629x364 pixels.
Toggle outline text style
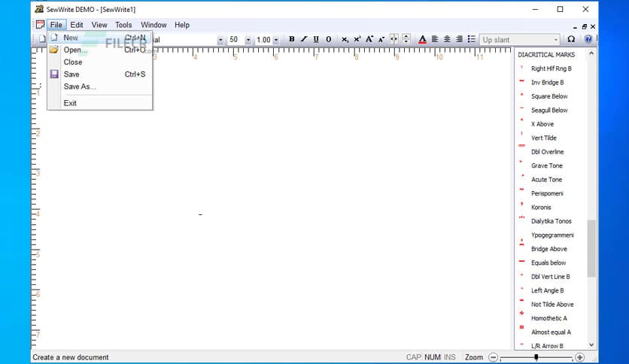(x=329, y=39)
